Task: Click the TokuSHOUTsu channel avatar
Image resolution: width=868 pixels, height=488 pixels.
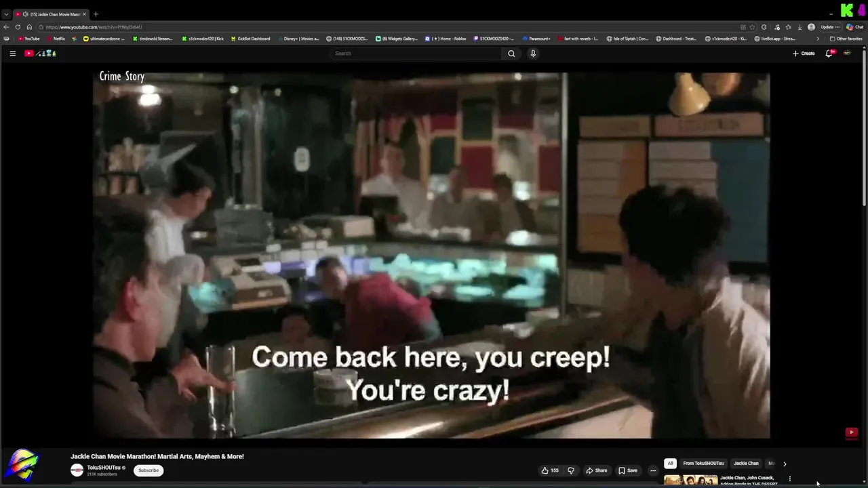Action: coord(77,470)
